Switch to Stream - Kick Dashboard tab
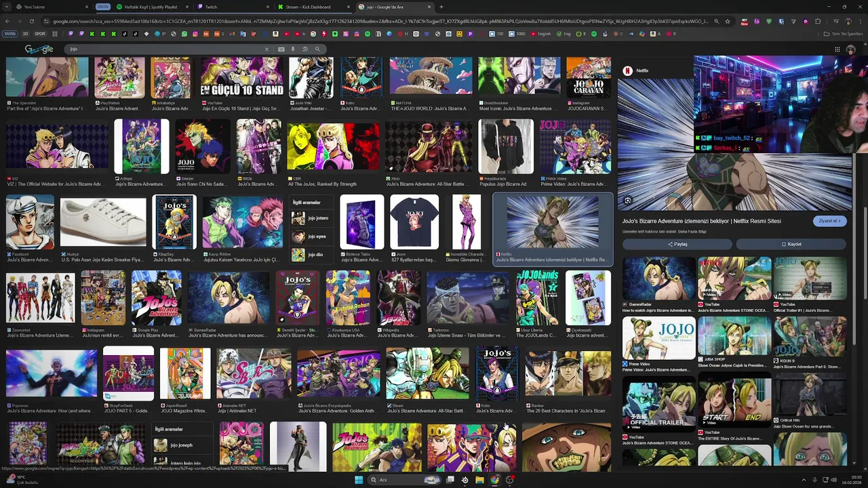This screenshot has height=488, width=868. 313,7
